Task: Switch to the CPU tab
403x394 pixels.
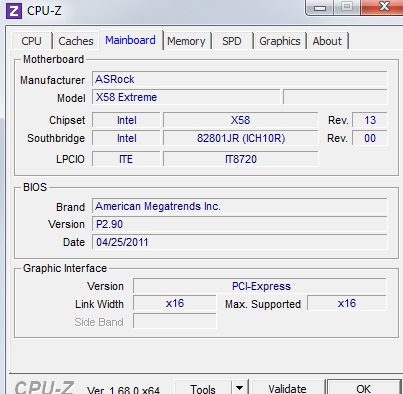Action: tap(32, 41)
